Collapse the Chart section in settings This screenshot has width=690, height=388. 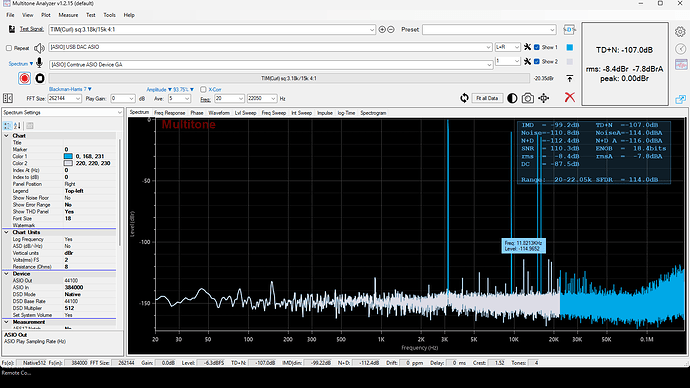(7, 135)
